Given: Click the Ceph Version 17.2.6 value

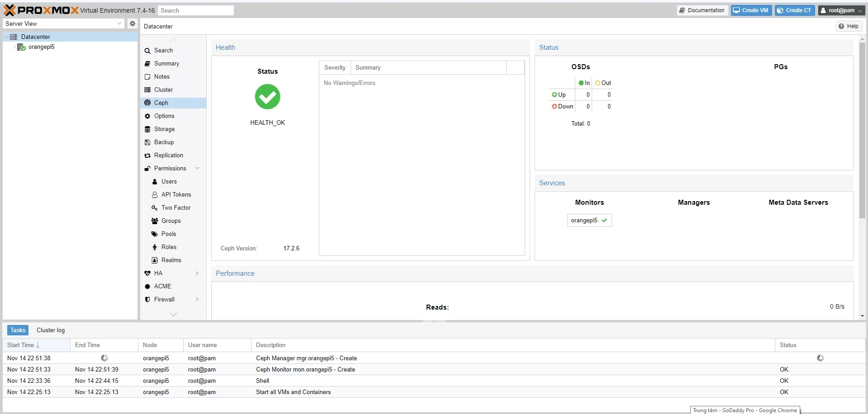Looking at the screenshot, I should coord(291,249).
